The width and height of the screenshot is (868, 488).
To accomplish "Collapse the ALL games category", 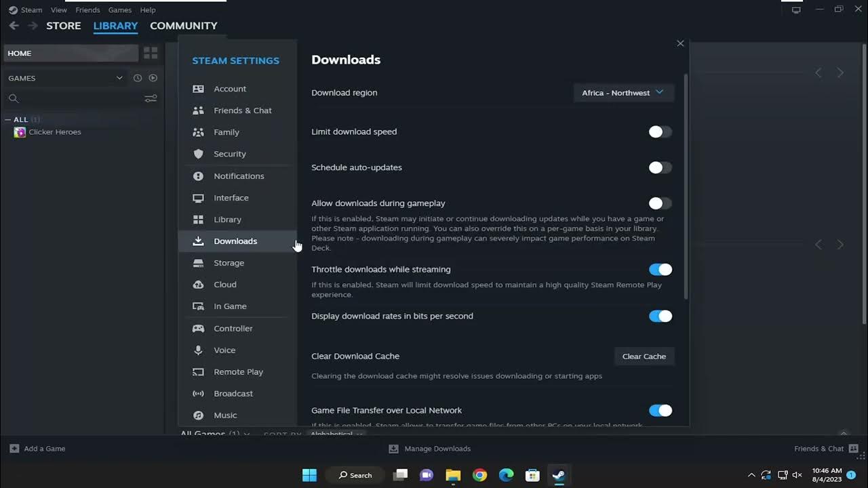I will (x=7, y=119).
